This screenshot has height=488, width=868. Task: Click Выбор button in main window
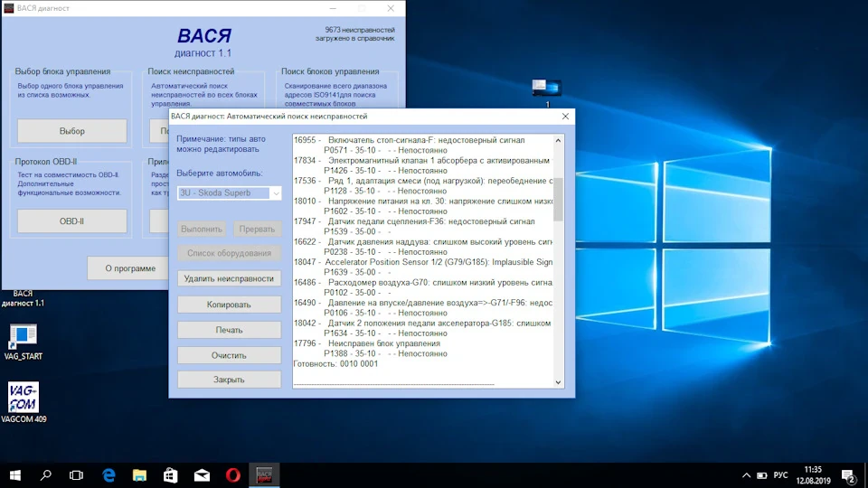click(72, 131)
